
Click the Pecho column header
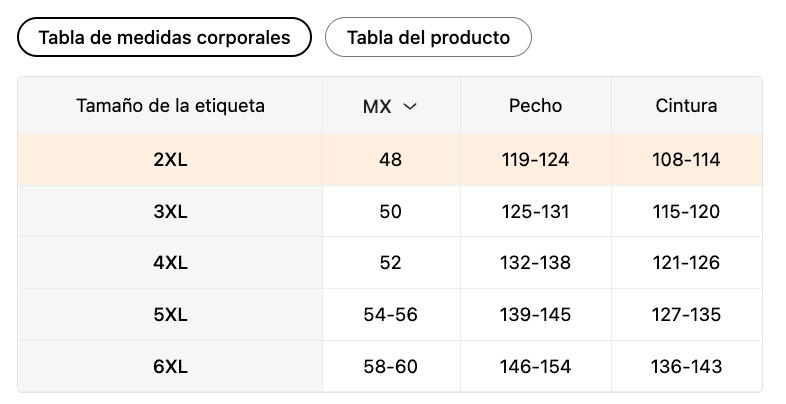[x=535, y=105]
